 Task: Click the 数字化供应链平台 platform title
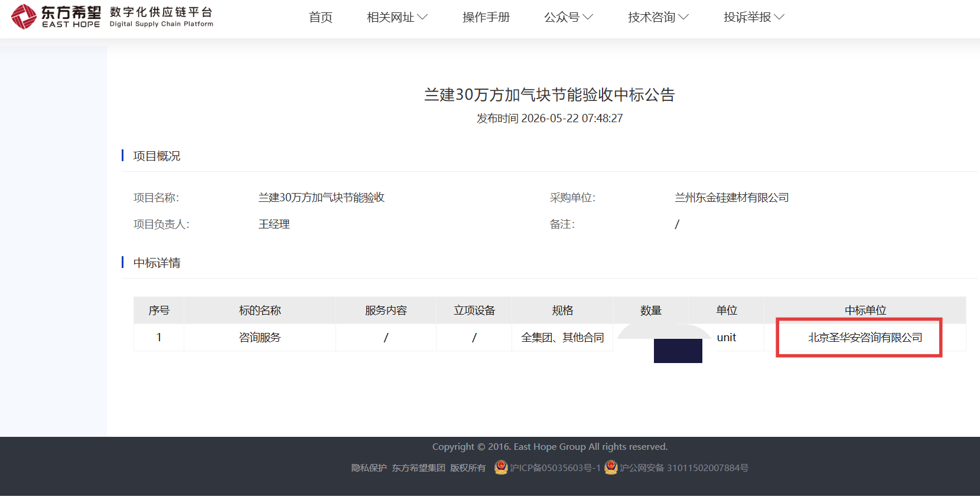(x=161, y=17)
